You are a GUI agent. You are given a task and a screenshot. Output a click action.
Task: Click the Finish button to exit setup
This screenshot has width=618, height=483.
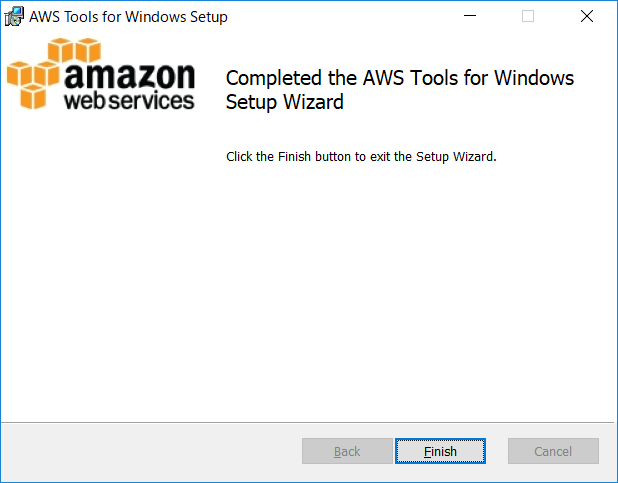pyautogui.click(x=440, y=451)
